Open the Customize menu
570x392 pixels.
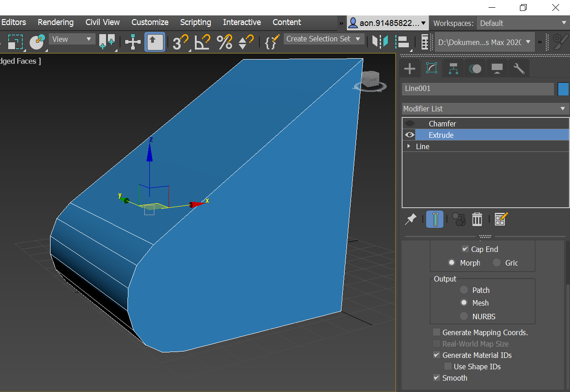pos(150,22)
